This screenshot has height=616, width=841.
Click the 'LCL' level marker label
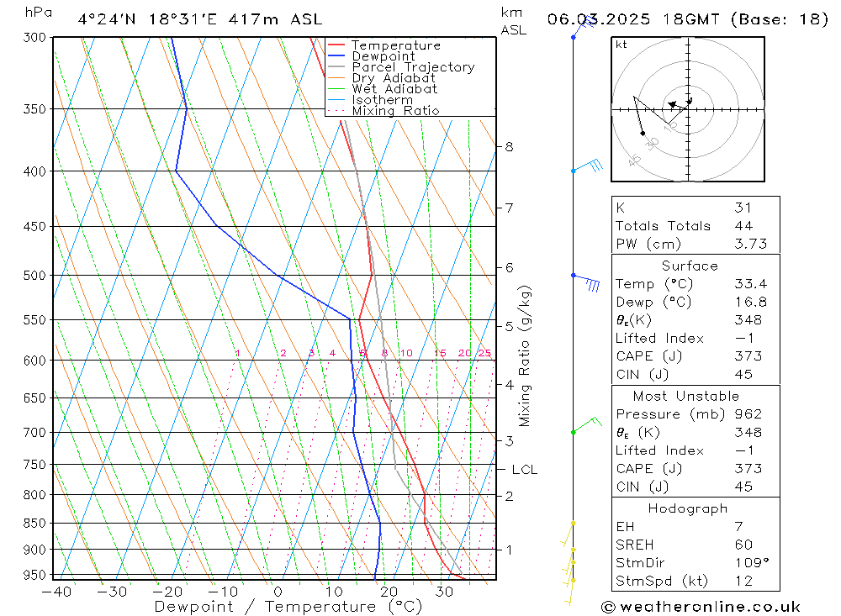524,470
